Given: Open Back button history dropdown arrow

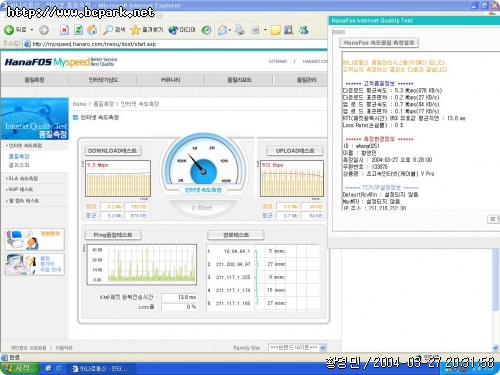Looking at the screenshot, I should click(x=32, y=30).
